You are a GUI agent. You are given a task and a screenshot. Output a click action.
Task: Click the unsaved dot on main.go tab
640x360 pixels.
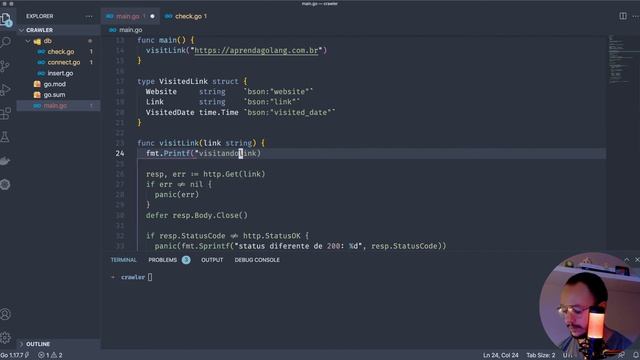click(x=152, y=16)
